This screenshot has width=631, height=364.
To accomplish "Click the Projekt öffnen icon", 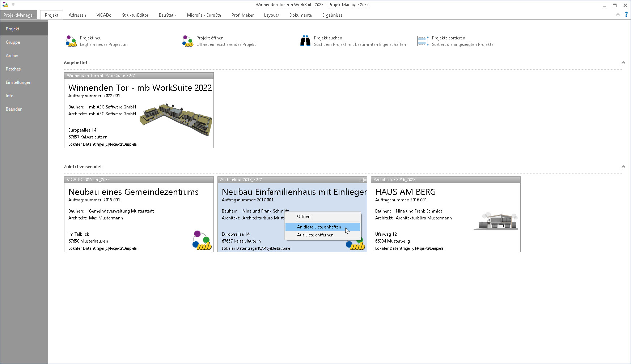I will [188, 41].
